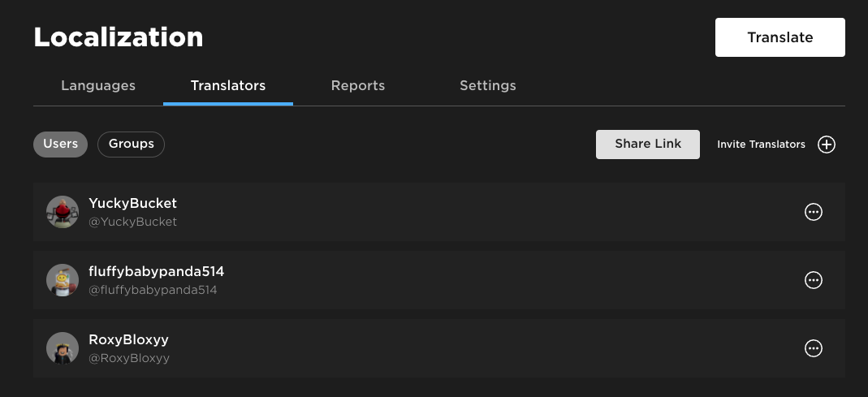Viewport: 868px width, 397px height.
Task: Switch to the Groups filter pill
Action: pos(131,145)
